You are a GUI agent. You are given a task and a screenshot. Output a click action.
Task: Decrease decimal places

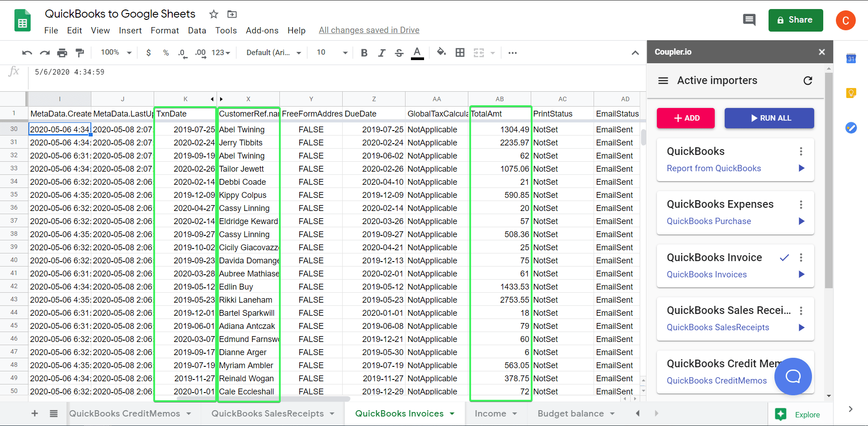point(182,52)
